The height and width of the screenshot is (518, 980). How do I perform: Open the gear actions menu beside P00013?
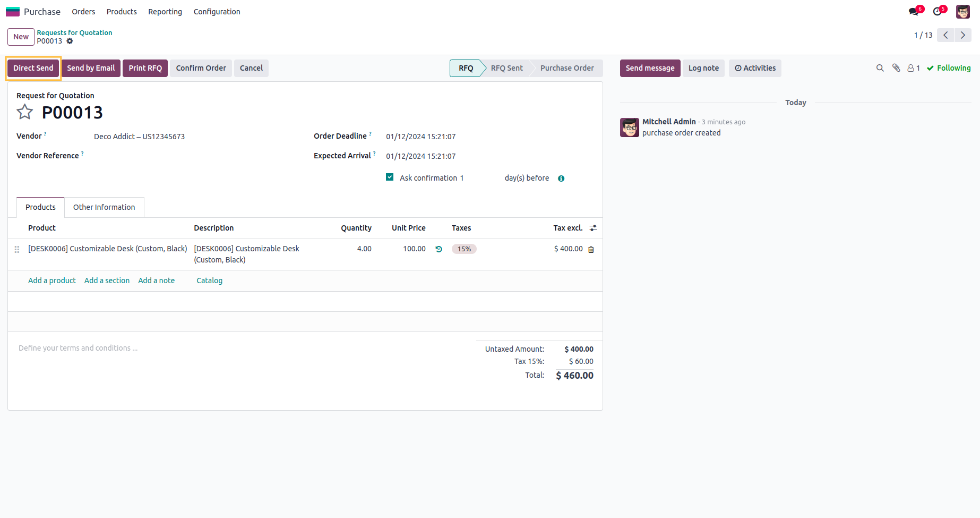pos(70,41)
